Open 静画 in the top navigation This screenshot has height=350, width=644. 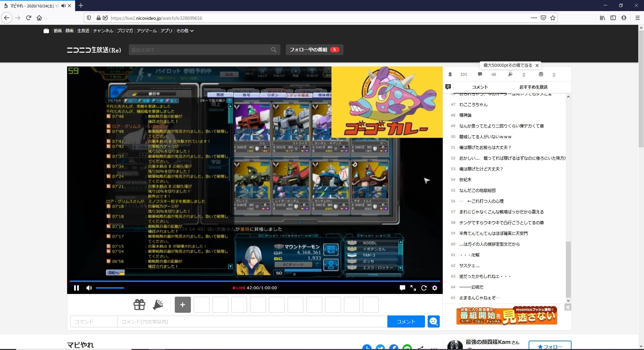click(x=69, y=31)
